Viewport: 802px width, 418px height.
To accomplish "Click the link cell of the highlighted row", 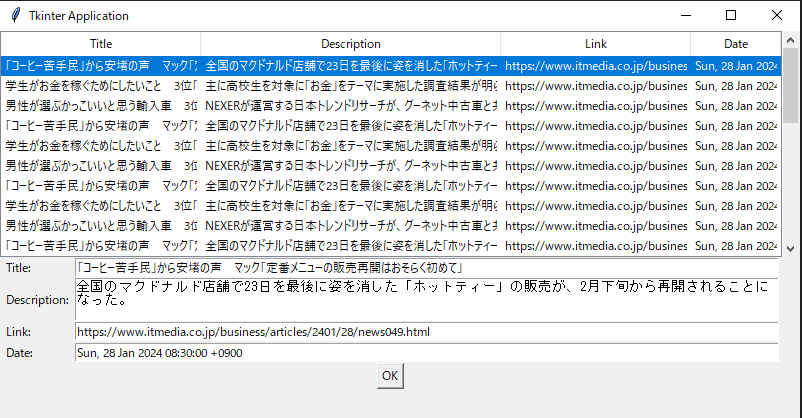I will tap(595, 65).
